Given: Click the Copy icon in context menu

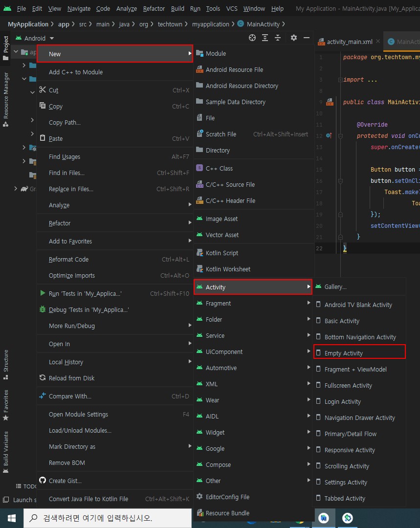Looking at the screenshot, I should 43,106.
